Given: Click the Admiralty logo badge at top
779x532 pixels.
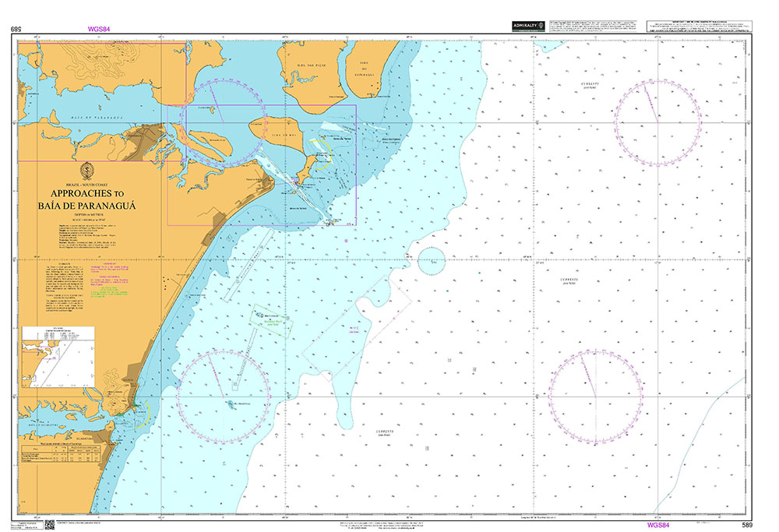Looking at the screenshot, I should pyautogui.click(x=528, y=26).
